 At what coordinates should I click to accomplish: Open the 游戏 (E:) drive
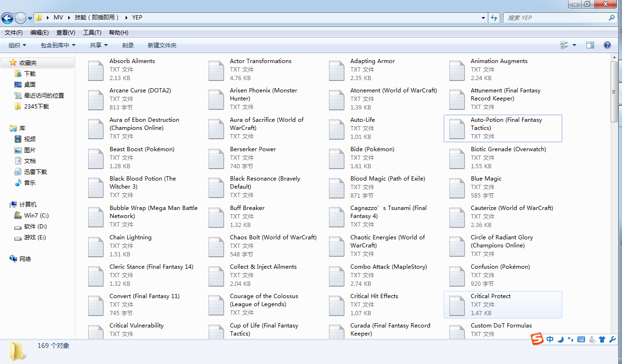point(35,237)
